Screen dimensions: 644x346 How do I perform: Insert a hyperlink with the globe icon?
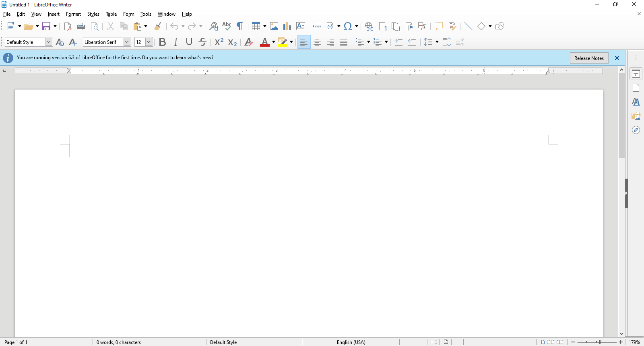coord(369,27)
